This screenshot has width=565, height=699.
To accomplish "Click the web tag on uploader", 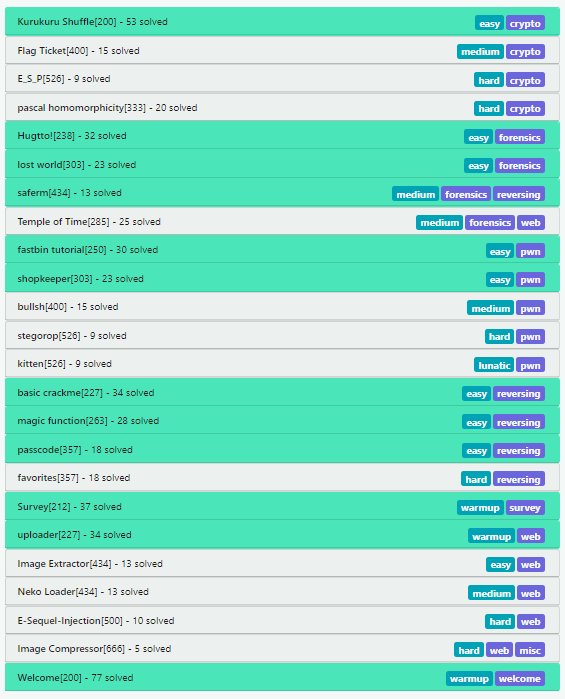I will tap(531, 537).
